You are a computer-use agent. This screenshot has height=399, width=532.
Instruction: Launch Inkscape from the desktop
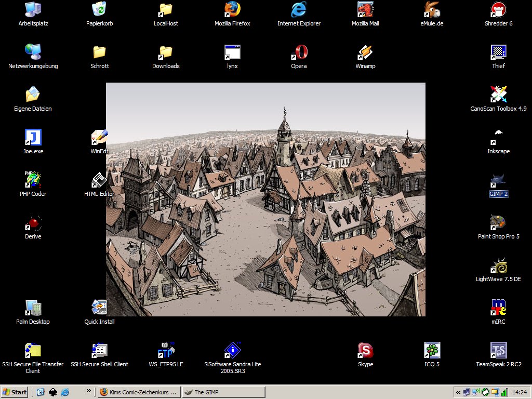click(x=498, y=138)
